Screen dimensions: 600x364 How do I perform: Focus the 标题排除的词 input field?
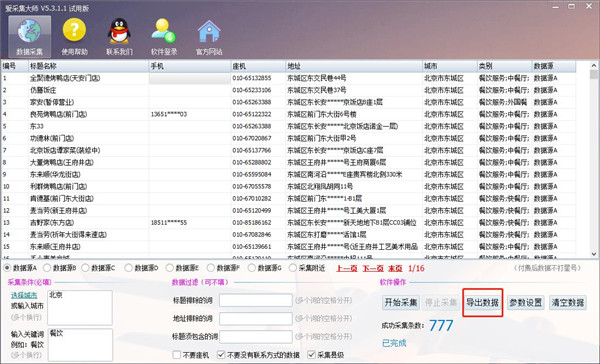tap(256, 300)
